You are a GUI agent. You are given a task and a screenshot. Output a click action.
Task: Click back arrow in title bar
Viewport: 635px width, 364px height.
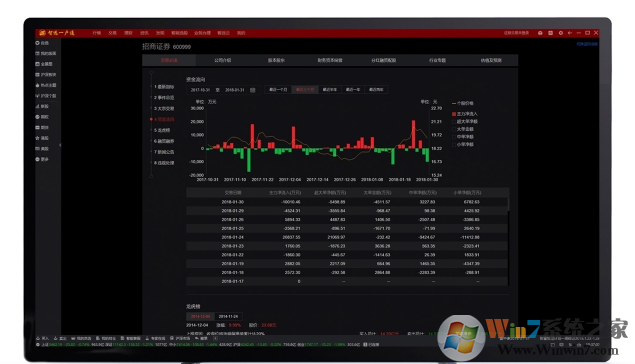570,33
